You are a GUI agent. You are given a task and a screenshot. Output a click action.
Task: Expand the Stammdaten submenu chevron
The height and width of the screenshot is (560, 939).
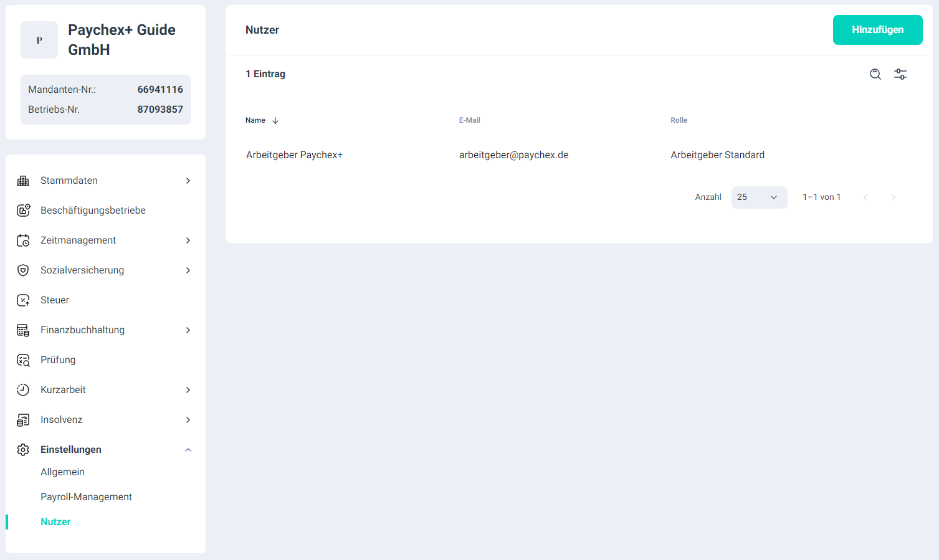click(188, 181)
